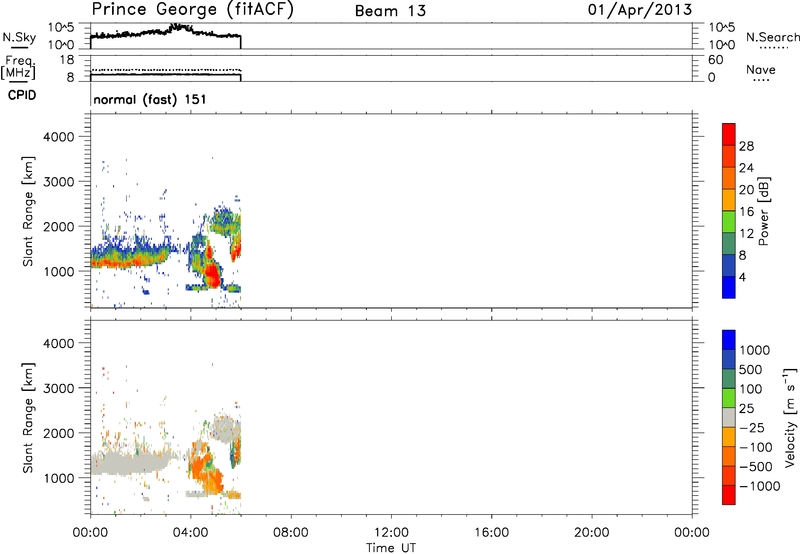Click the '2000' tick on velocity panel
This screenshot has height=554, width=800.
pos(58,433)
